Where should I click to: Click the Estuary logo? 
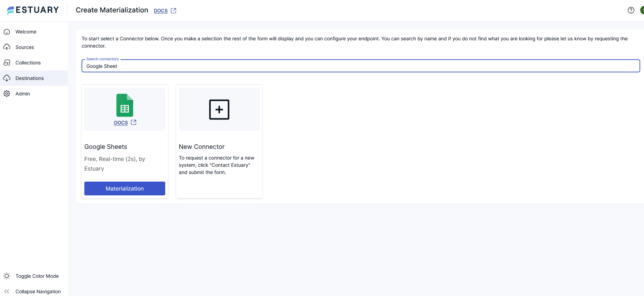(33, 10)
